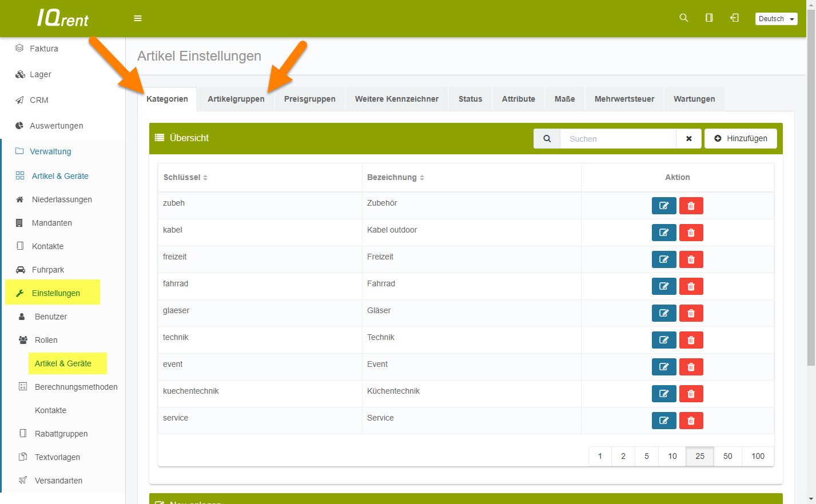Image resolution: width=816 pixels, height=504 pixels.
Task: Clear search with the X icon
Action: click(x=688, y=138)
